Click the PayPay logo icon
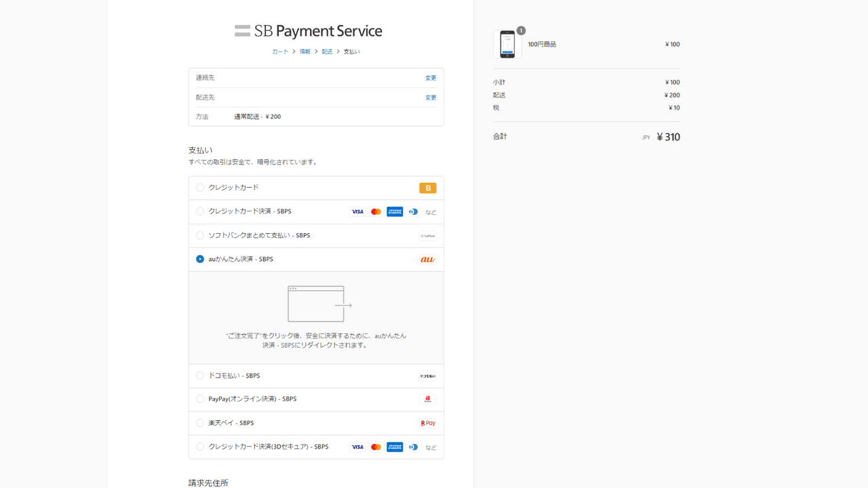This screenshot has width=868, height=488. pyautogui.click(x=428, y=400)
